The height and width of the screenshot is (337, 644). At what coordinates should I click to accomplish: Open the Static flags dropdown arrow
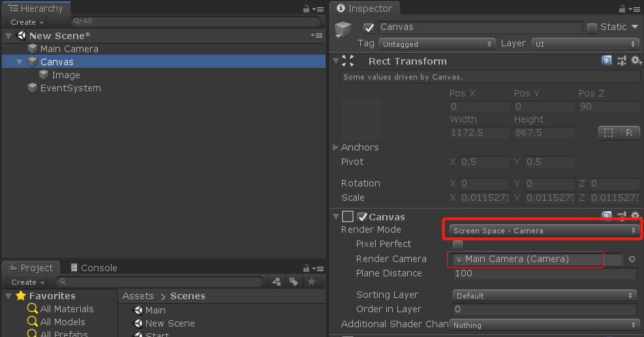[x=635, y=27]
